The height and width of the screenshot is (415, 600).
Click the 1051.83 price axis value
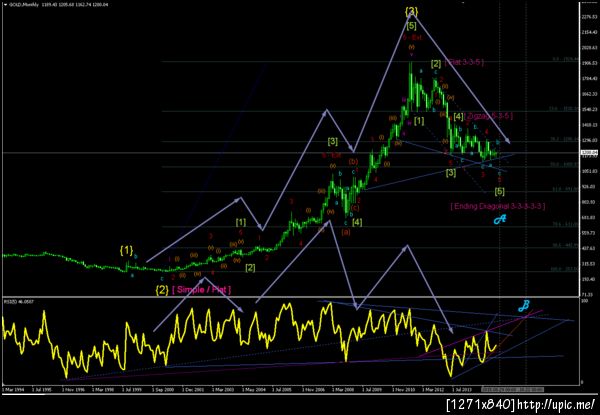coord(587,171)
